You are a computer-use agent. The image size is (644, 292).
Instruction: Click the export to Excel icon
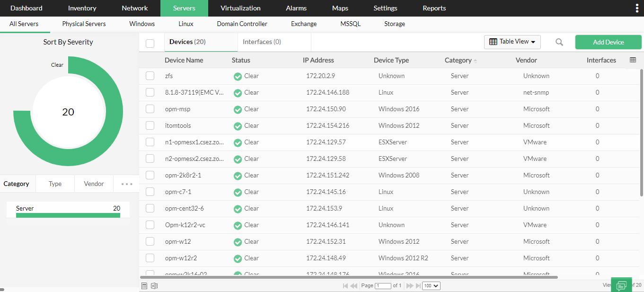[x=154, y=285]
